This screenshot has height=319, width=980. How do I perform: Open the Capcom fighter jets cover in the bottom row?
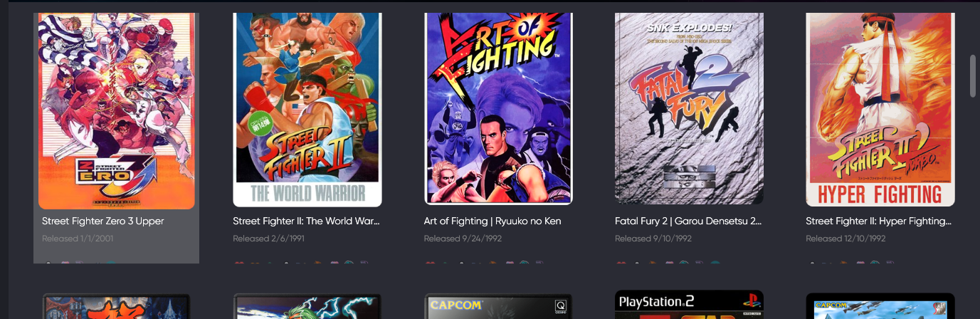[x=880, y=306]
